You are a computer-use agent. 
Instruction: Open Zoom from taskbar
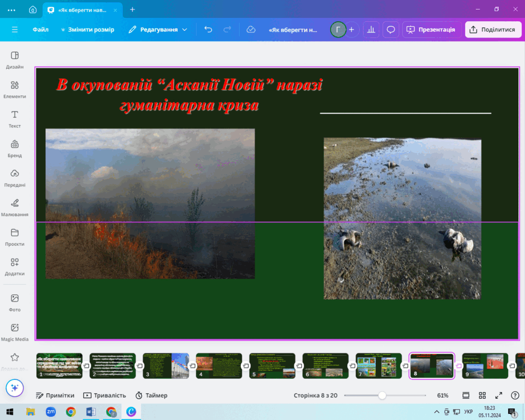coord(51,412)
